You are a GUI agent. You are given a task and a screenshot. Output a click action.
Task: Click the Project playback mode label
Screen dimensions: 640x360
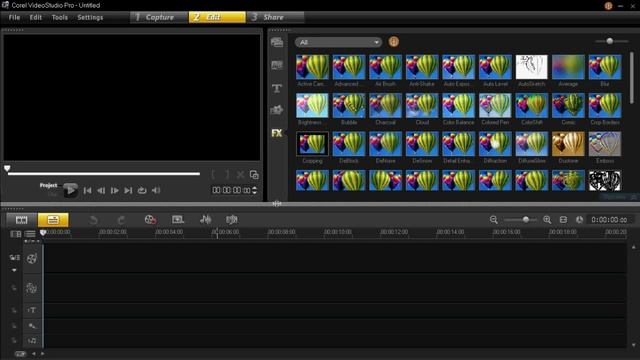48,185
